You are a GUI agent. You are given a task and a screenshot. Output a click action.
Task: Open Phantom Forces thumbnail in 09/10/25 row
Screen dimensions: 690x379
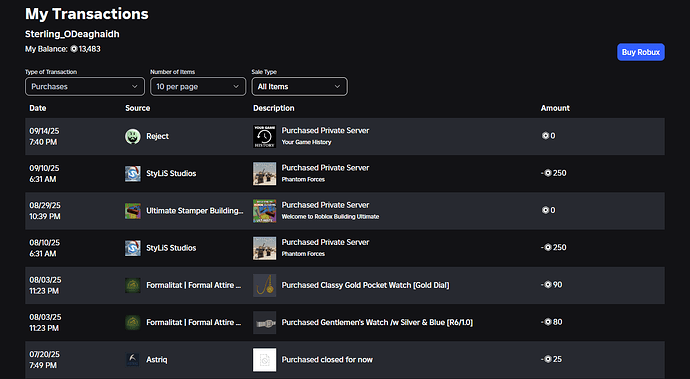(264, 173)
